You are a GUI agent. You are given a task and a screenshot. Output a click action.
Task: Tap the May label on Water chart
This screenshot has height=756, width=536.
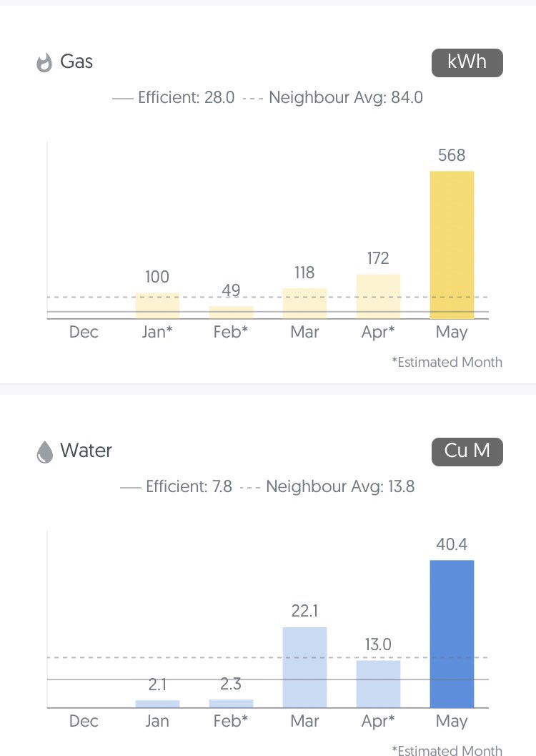point(452,721)
